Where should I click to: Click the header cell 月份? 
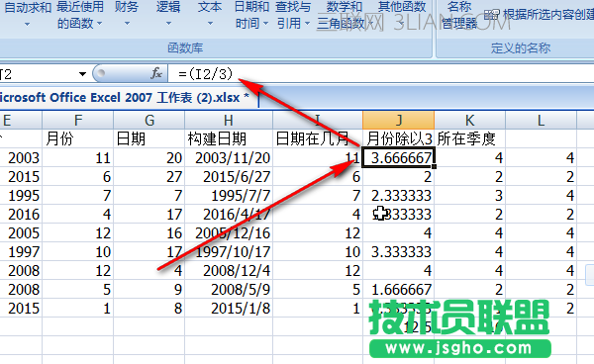tap(77, 138)
